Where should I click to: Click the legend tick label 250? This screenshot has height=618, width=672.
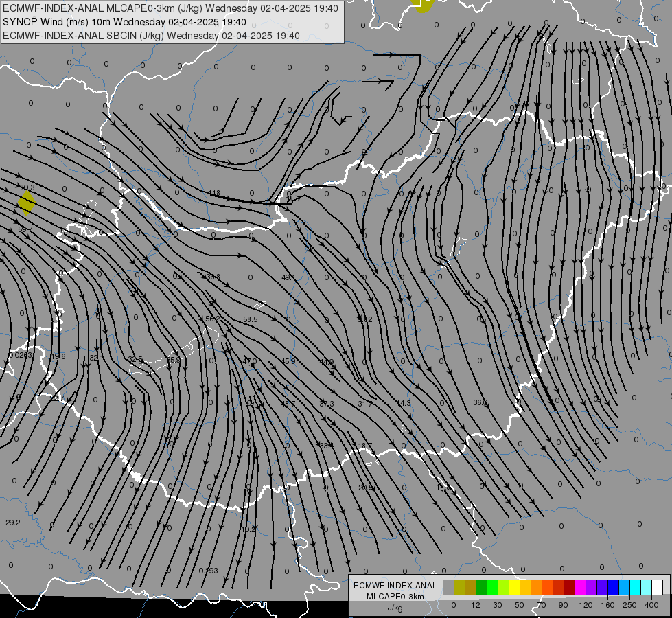pyautogui.click(x=629, y=605)
